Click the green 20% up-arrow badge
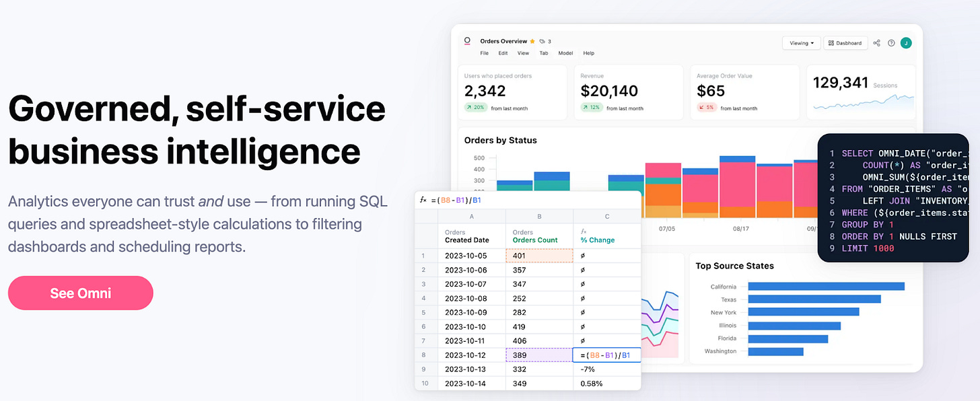 tap(476, 108)
